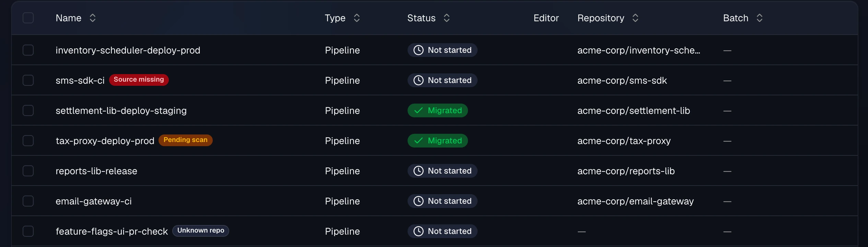This screenshot has height=247, width=868.
Task: Tick the email-gateway-ci row checkbox
Action: click(28, 201)
